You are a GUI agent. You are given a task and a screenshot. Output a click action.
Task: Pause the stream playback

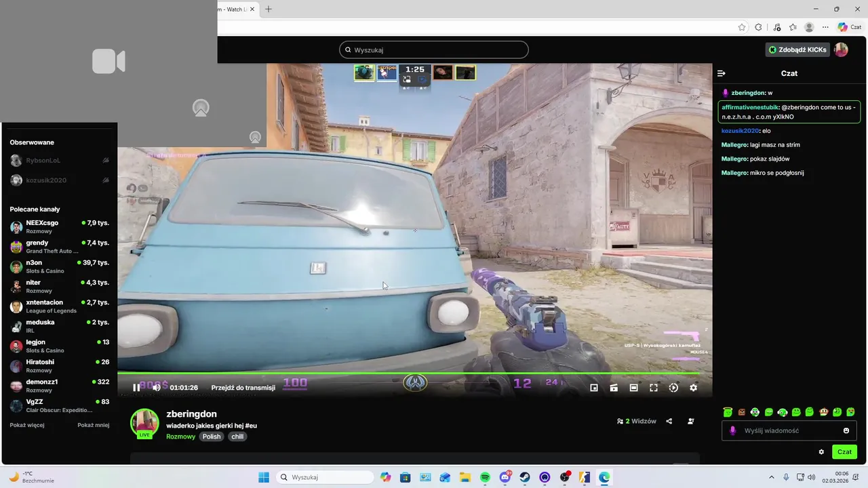[136, 388]
